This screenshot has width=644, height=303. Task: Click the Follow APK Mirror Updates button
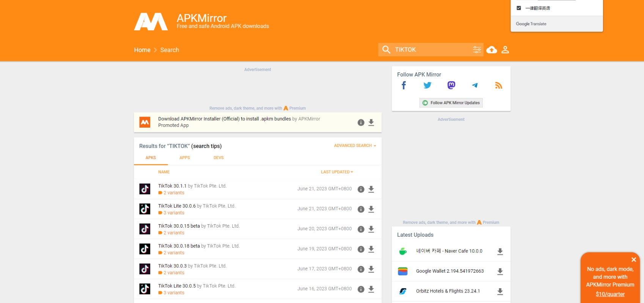[x=451, y=103]
